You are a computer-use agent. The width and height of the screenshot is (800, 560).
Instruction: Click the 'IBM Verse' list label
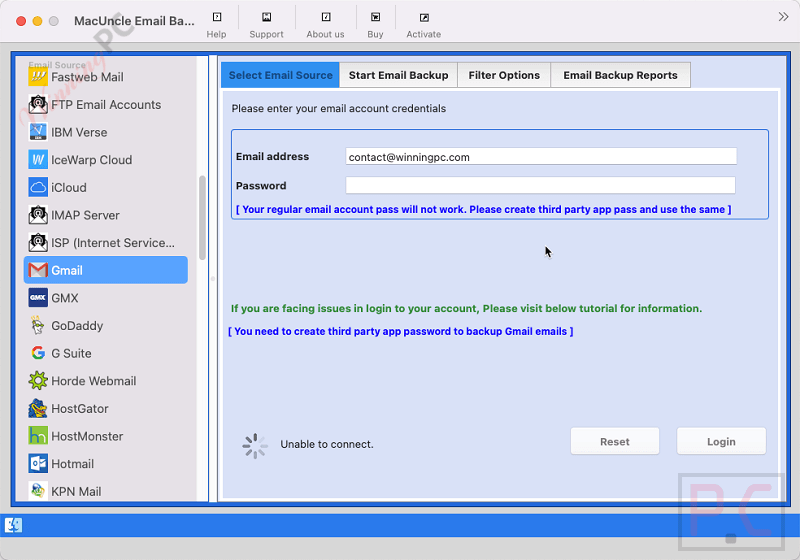79,132
